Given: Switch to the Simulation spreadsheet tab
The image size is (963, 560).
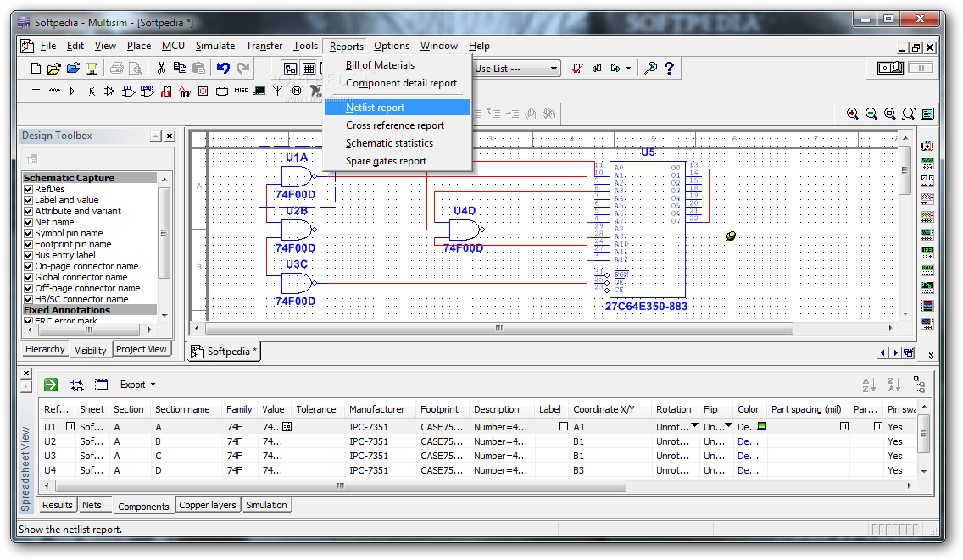Looking at the screenshot, I should pyautogui.click(x=266, y=505).
